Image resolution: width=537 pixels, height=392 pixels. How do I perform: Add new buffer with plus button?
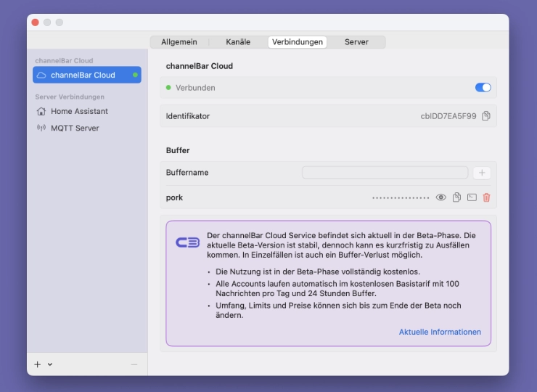point(482,173)
